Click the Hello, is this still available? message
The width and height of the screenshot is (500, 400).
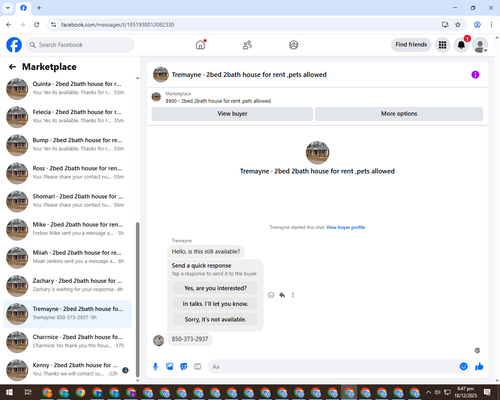(206, 252)
